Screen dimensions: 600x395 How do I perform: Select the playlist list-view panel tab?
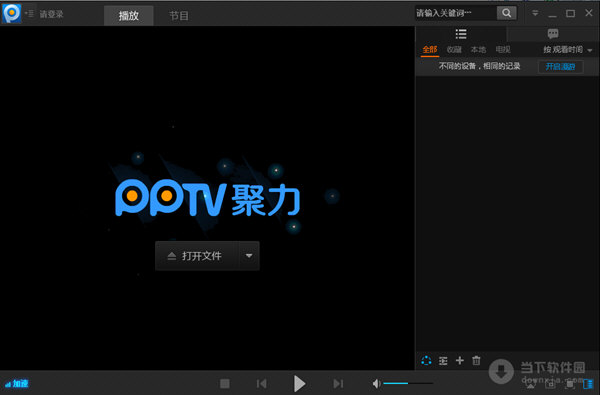[461, 34]
